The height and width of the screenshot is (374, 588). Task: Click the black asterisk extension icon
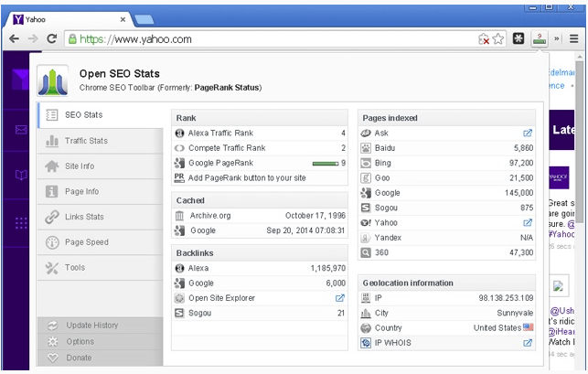[519, 38]
